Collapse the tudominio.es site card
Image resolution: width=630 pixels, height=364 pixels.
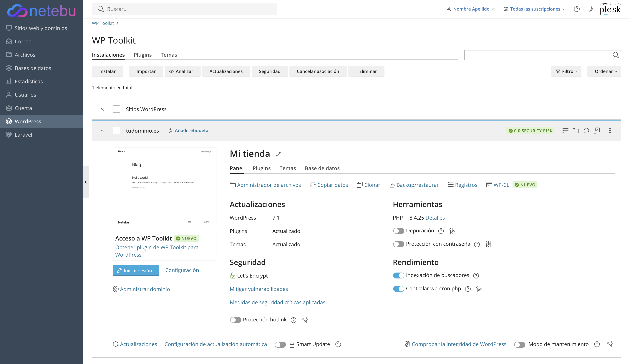(x=102, y=130)
